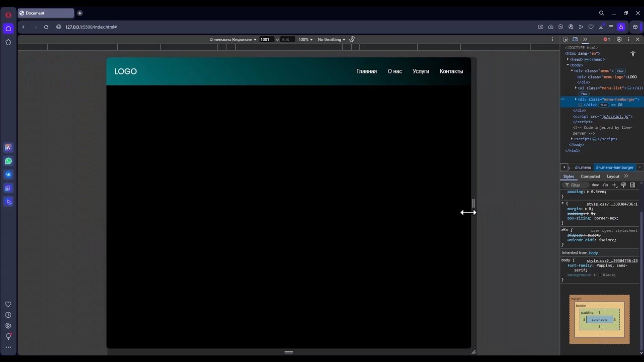
Task: Open the lightbulb tips icon in sidebar
Action: tap(8, 336)
